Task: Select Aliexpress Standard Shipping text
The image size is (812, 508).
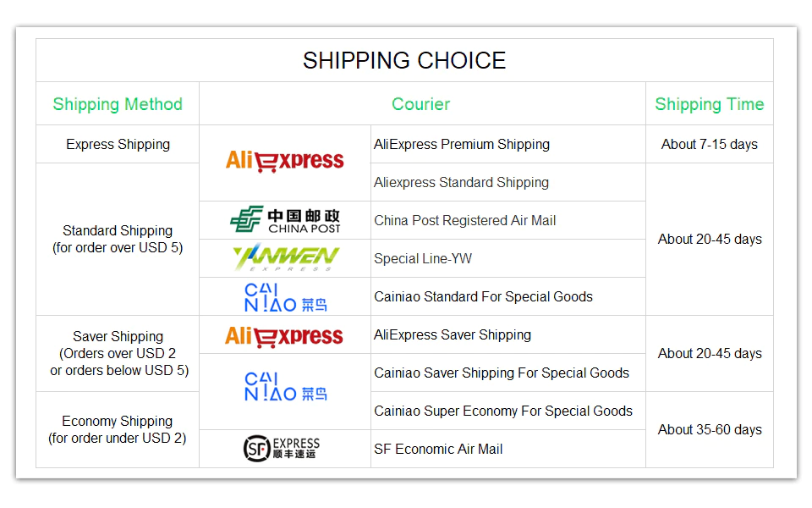Action: 461,182
